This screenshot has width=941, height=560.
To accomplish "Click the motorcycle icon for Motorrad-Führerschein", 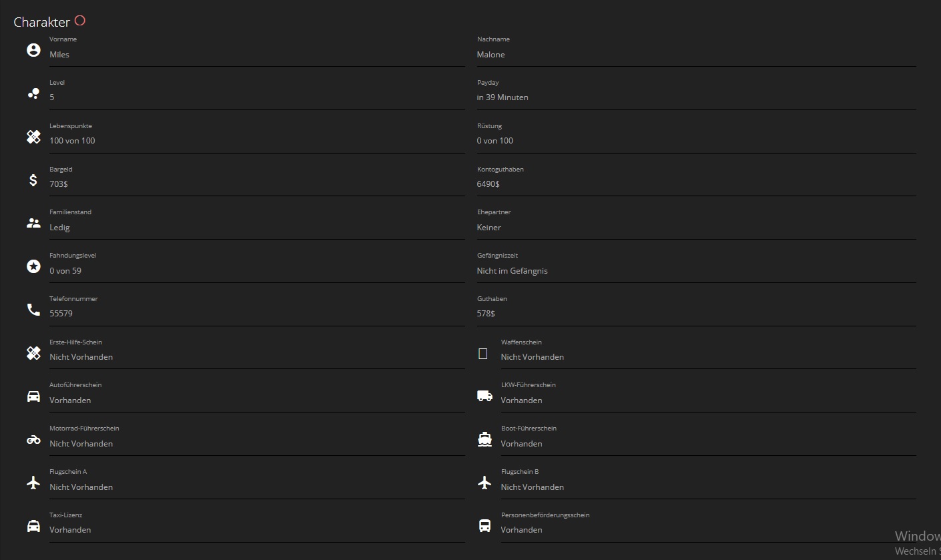I will point(33,440).
